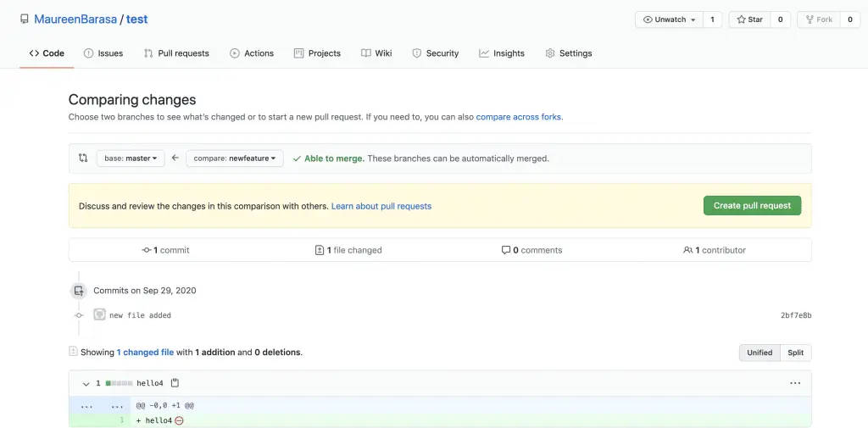Star the repository

pyautogui.click(x=749, y=19)
